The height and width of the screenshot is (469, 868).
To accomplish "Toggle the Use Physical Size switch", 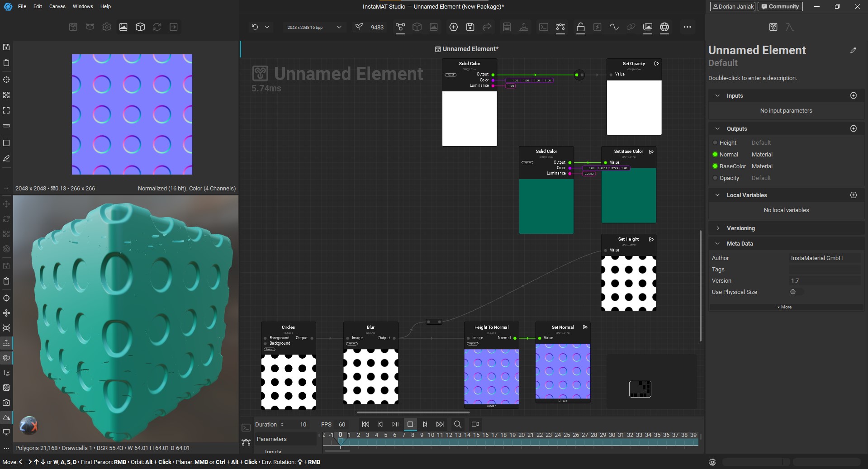I will tap(796, 292).
